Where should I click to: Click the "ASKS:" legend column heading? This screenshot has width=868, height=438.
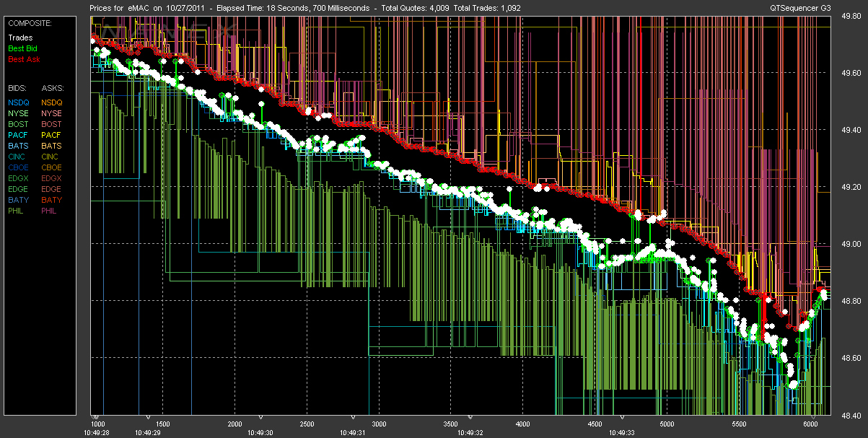(x=53, y=87)
